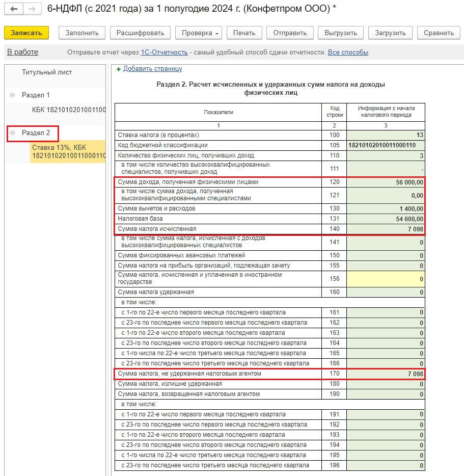
Task: Click the tax base value 54 600,00 field
Action: coord(386,219)
